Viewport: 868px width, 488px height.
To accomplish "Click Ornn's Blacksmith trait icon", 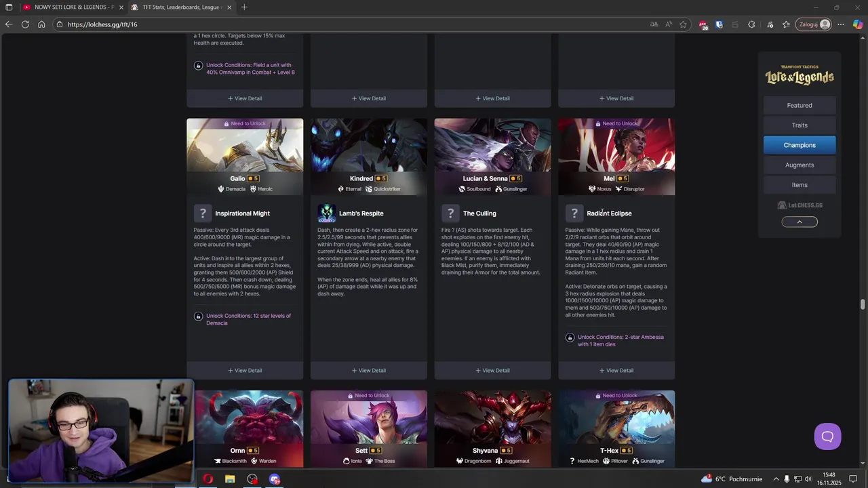I will tap(217, 461).
